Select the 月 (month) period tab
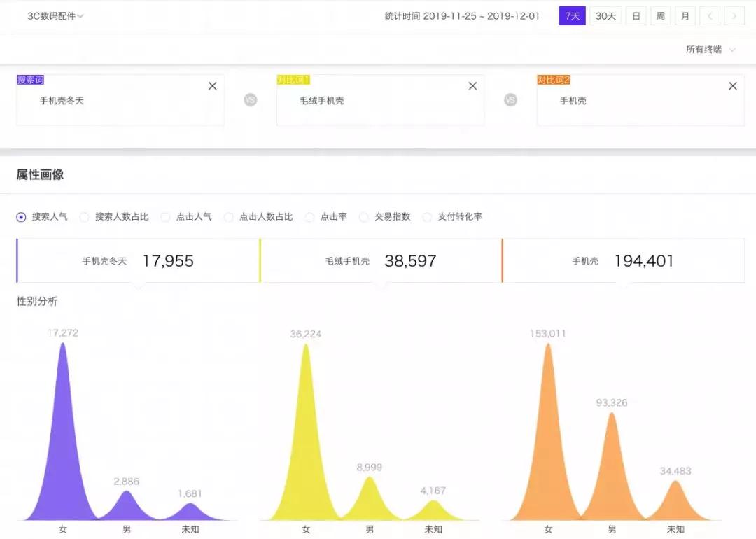This screenshot has height=539, width=756. (x=685, y=16)
